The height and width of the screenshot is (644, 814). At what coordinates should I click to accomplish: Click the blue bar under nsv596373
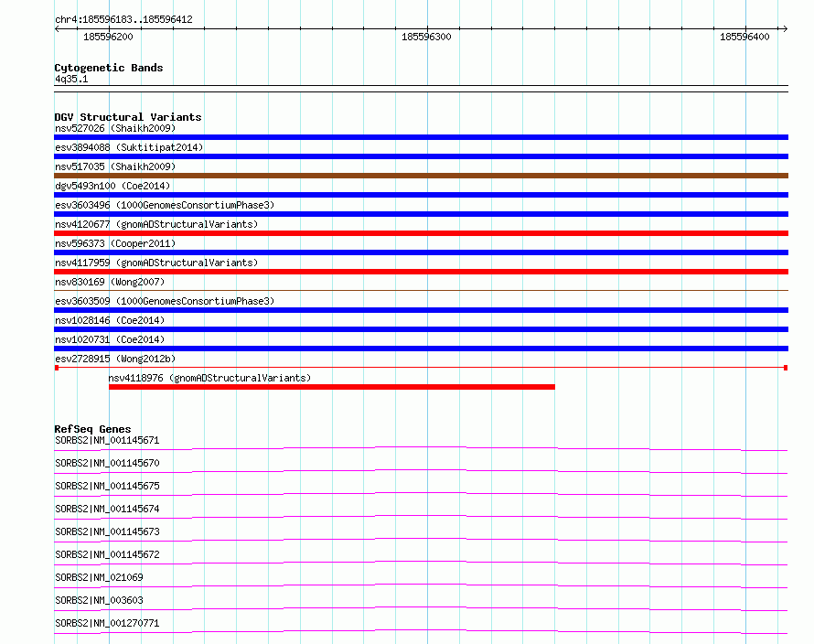[421, 252]
